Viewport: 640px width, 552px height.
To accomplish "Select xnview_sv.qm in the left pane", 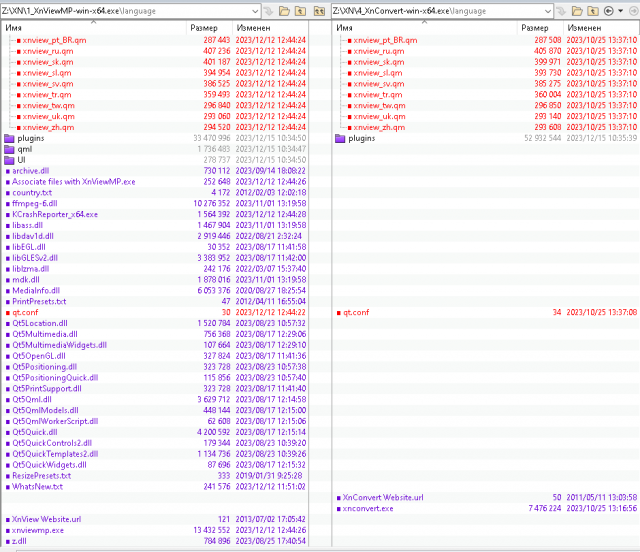I will [x=155, y=84].
